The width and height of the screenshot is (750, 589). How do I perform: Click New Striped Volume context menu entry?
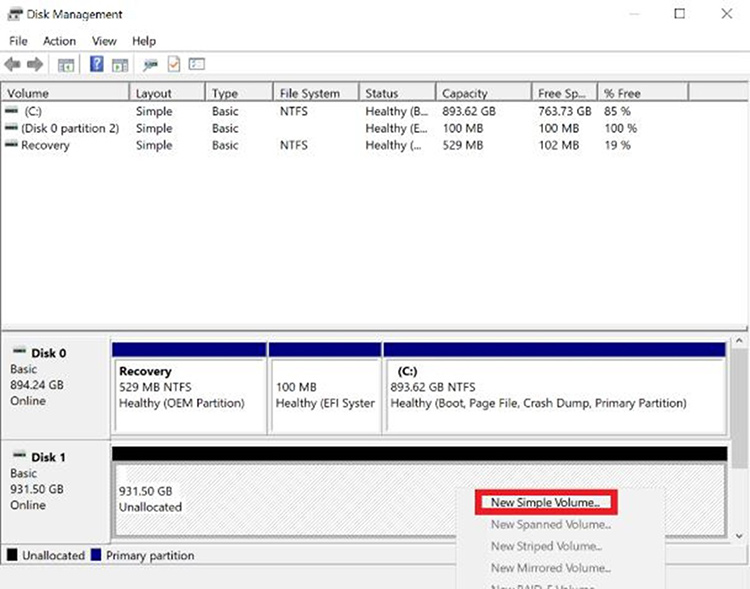click(x=546, y=546)
